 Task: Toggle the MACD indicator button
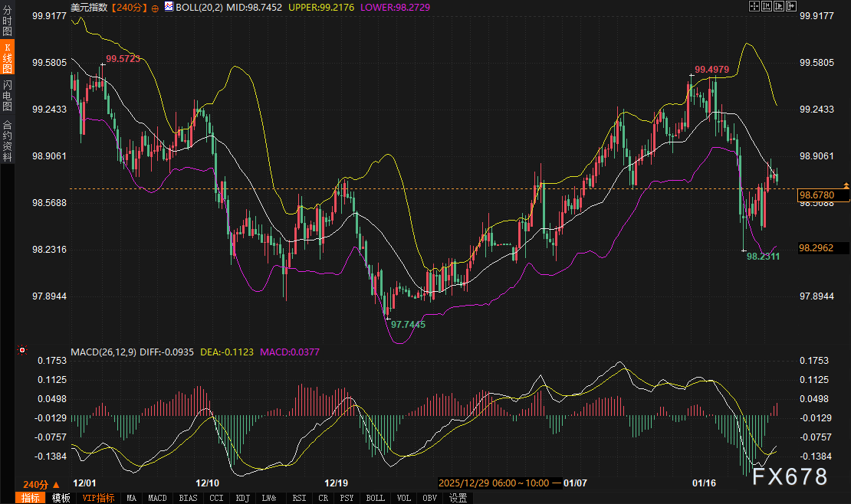(156, 497)
